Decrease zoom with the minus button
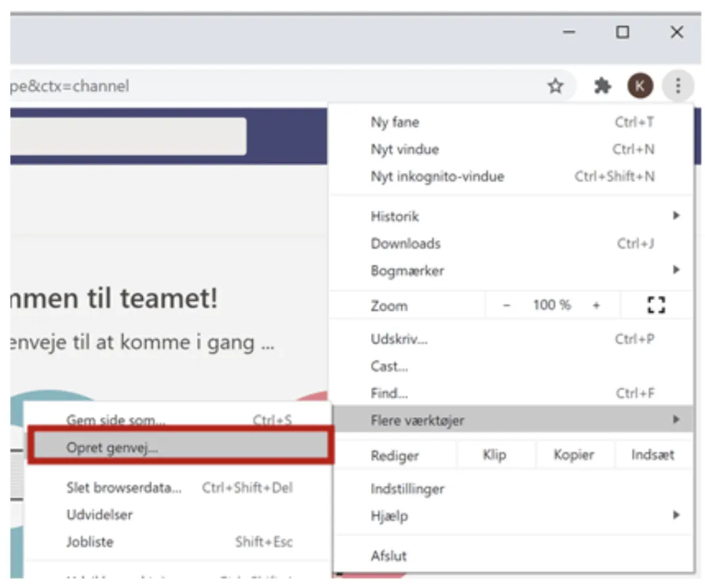 click(506, 306)
